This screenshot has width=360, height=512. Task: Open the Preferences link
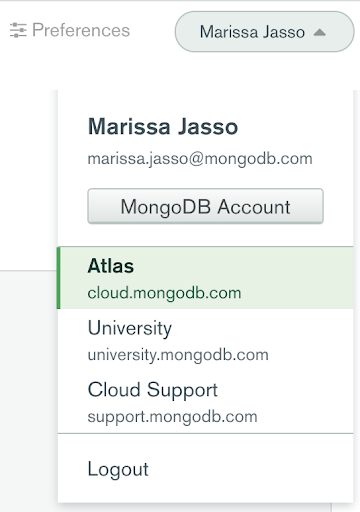tap(70, 30)
